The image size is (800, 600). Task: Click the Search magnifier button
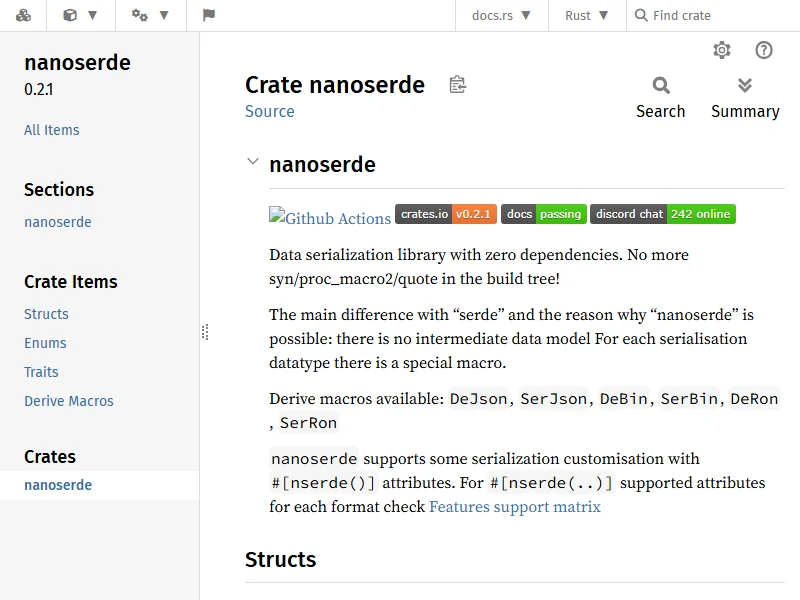(x=661, y=97)
